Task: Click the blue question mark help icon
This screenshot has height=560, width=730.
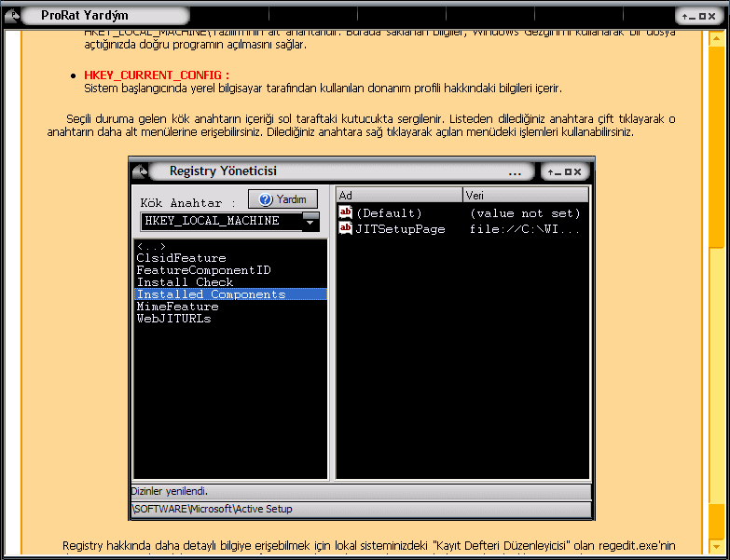Action: 265,199
